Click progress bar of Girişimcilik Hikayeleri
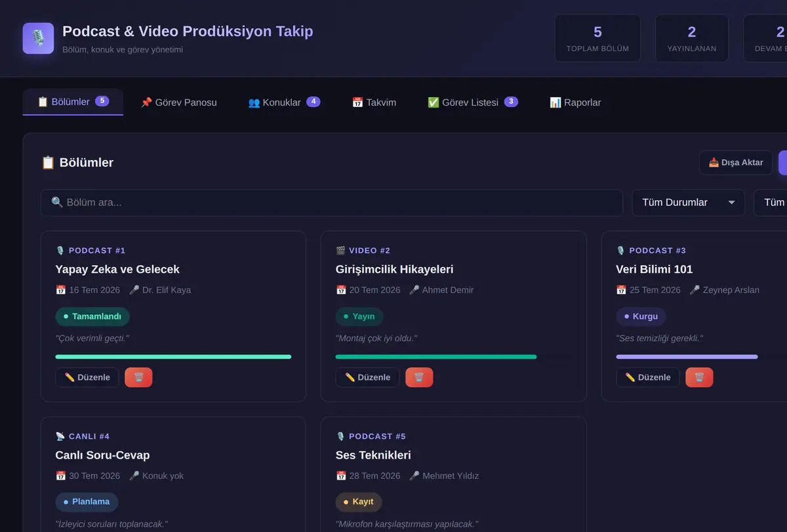This screenshot has width=787, height=532. [x=453, y=357]
